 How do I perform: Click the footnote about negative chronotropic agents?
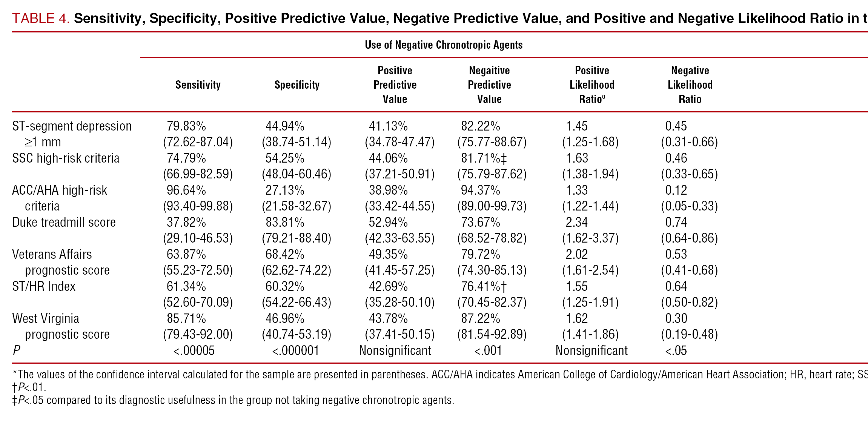(x=233, y=400)
